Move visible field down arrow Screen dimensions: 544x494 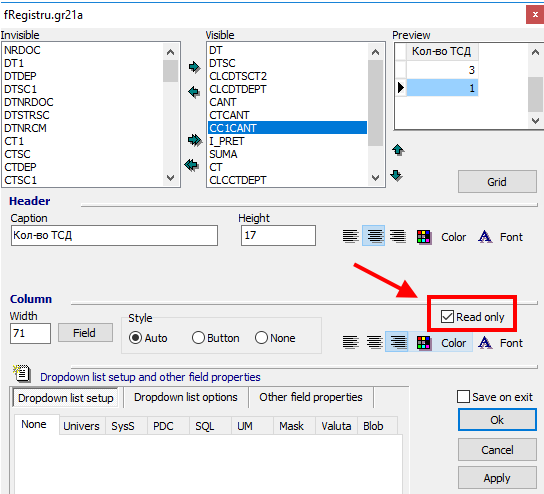click(x=396, y=175)
